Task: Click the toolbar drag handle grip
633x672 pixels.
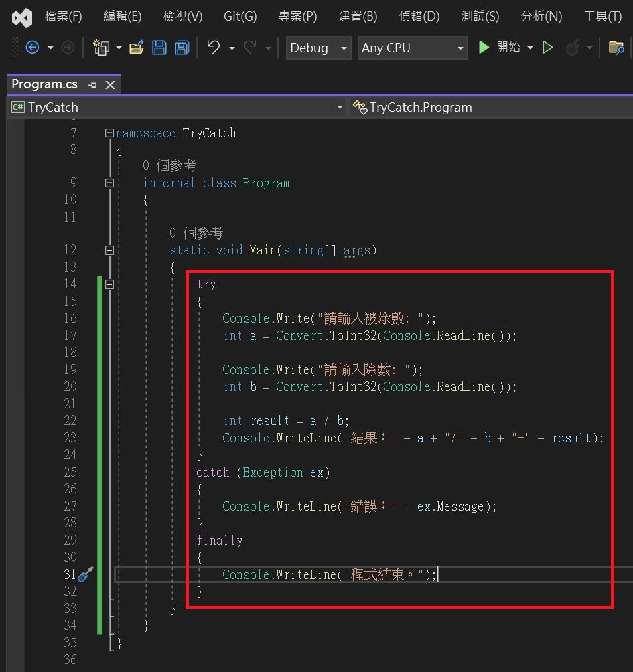Action: tap(15, 47)
